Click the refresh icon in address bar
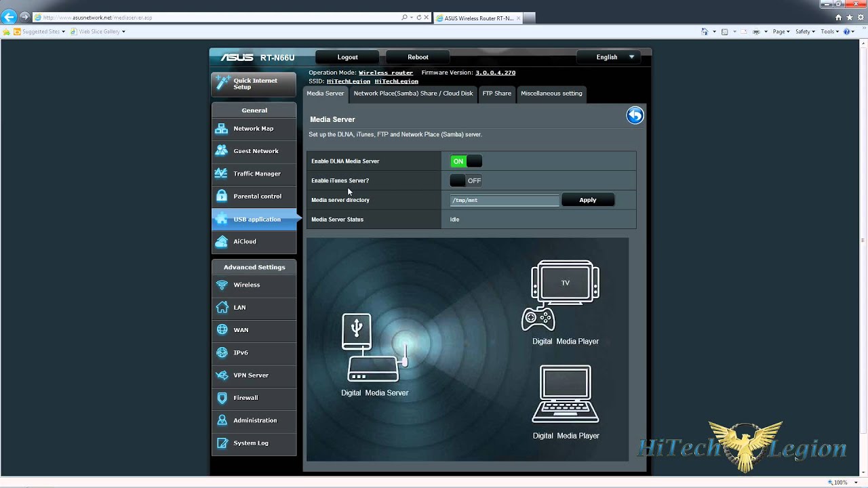This screenshot has height=488, width=868. (418, 18)
